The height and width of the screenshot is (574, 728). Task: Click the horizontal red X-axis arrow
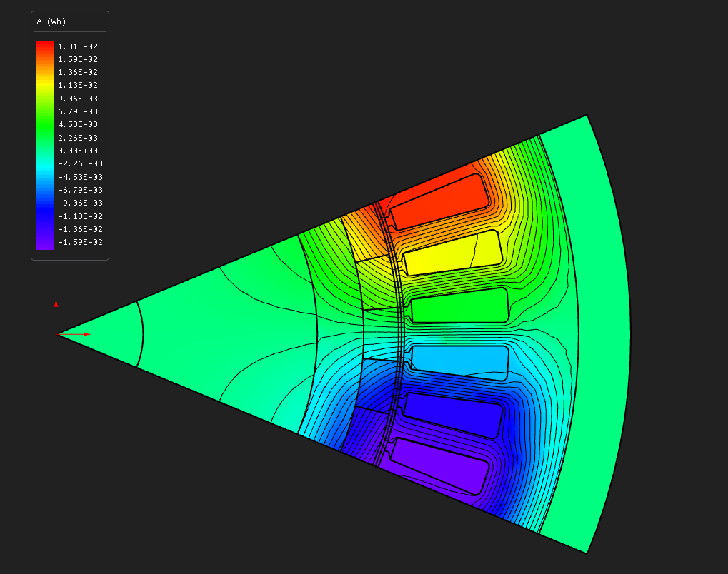click(x=74, y=334)
